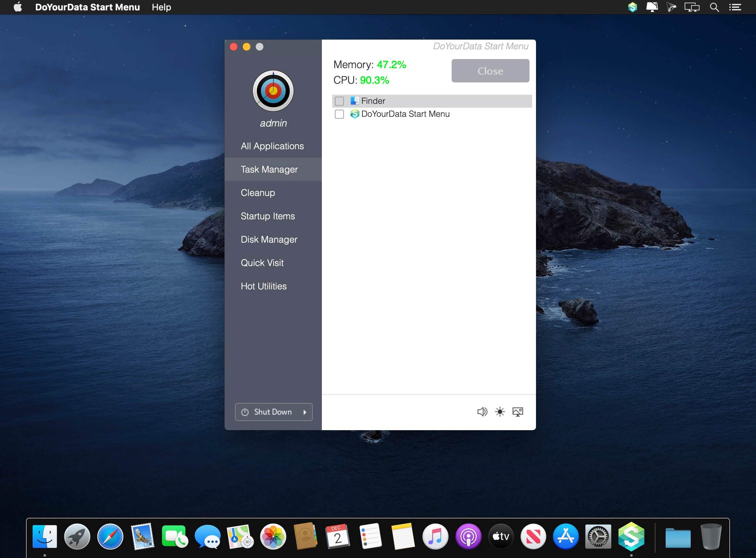Image resolution: width=756 pixels, height=558 pixels.
Task: Open Notification Center list icon
Action: pyautogui.click(x=735, y=7)
